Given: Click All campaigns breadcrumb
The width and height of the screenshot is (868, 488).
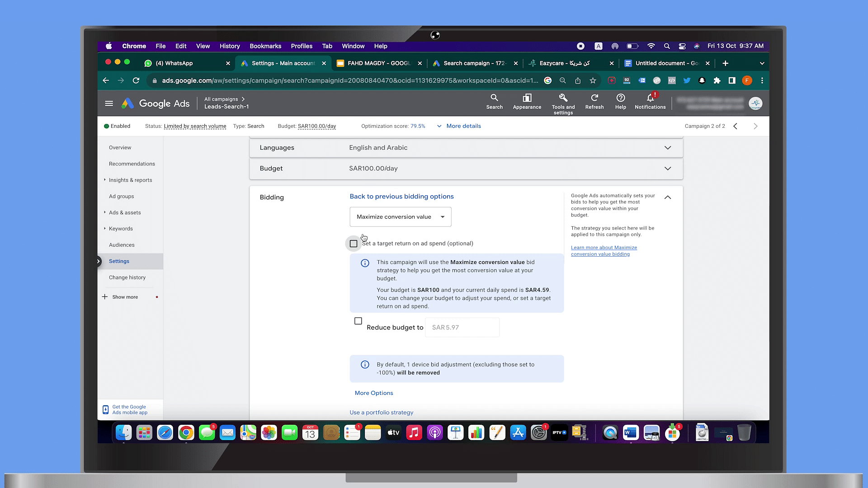Looking at the screenshot, I should pos(221,99).
